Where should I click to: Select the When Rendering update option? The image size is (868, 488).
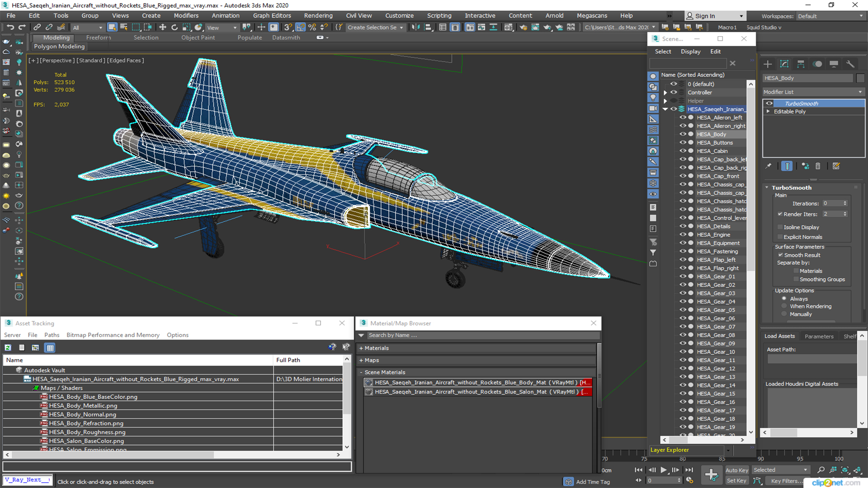pyautogui.click(x=784, y=306)
